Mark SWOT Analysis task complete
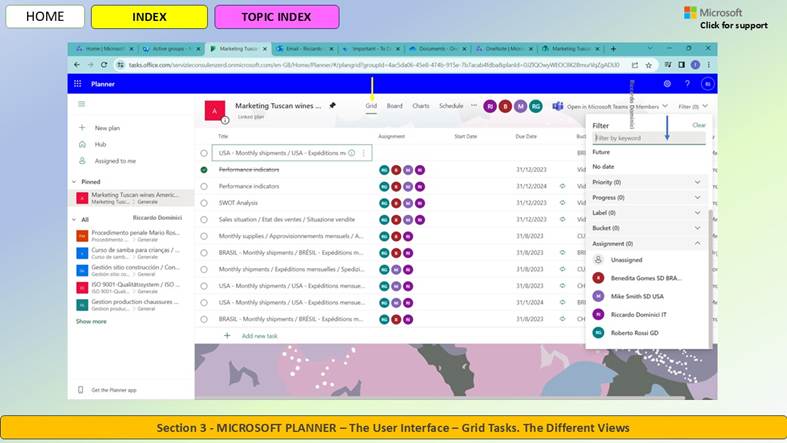 pyautogui.click(x=204, y=203)
